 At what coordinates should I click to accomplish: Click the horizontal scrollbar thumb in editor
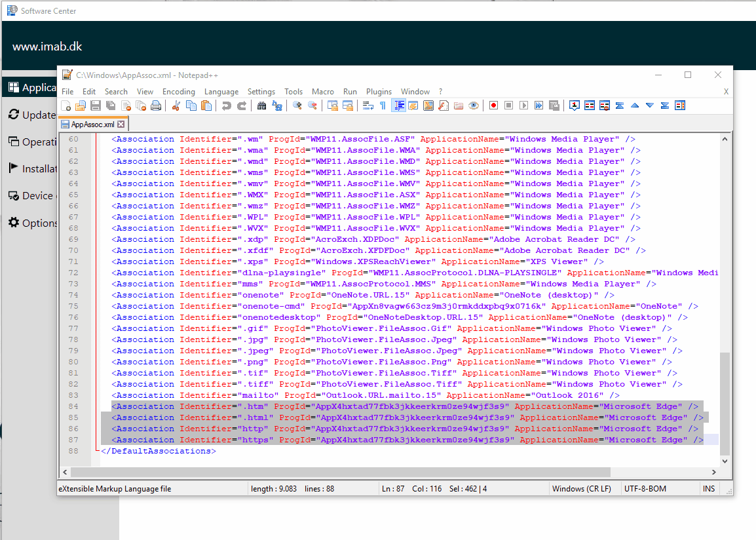point(341,472)
